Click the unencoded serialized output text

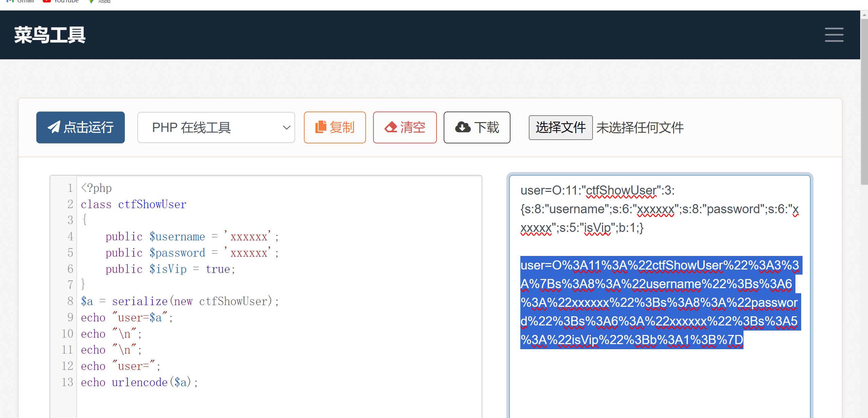[x=659, y=209]
